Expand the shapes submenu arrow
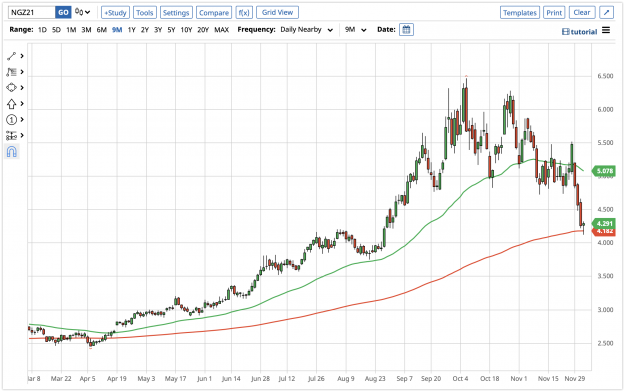The image size is (625, 392). [x=22, y=88]
